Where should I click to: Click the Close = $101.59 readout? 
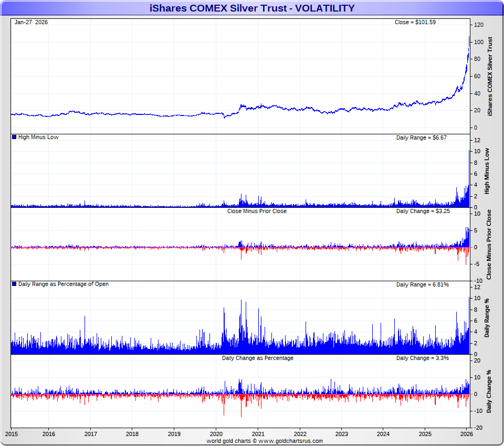pos(415,22)
